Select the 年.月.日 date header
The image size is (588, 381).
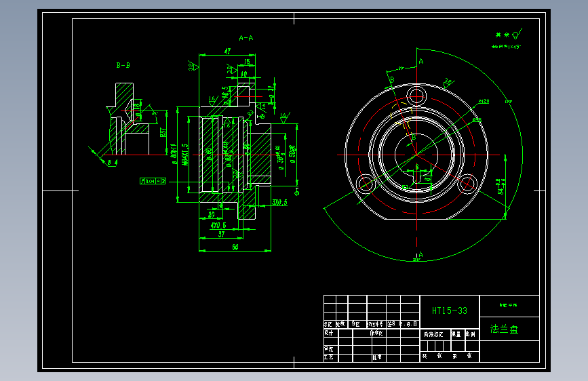(408, 323)
